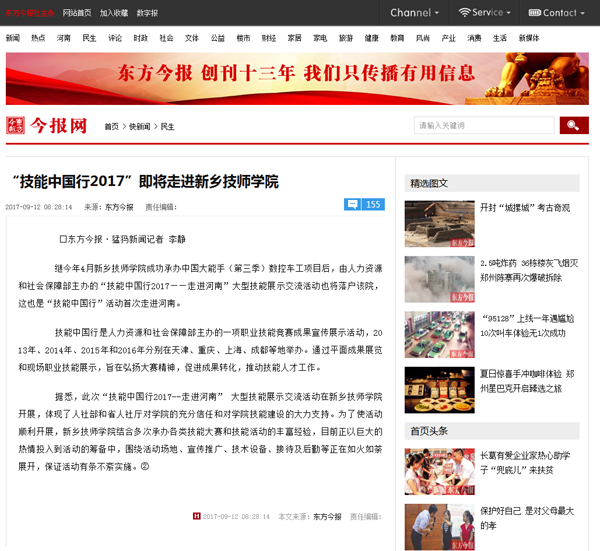Click the small red icon beside footer timestamp
Image resolution: width=600 pixels, height=551 pixels.
[197, 516]
